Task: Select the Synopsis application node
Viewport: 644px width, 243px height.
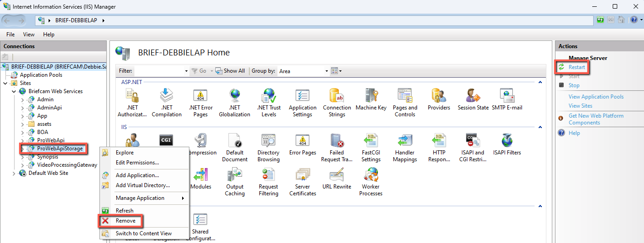Action: click(48, 157)
